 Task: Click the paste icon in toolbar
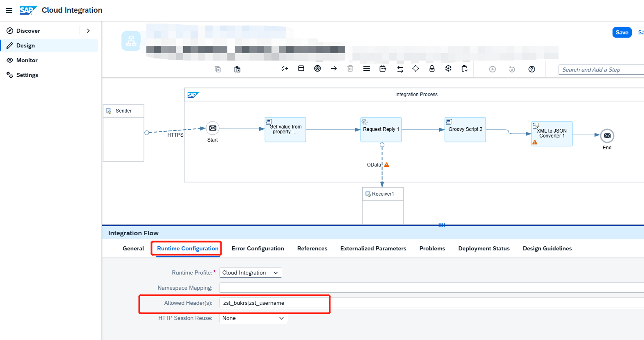(237, 69)
